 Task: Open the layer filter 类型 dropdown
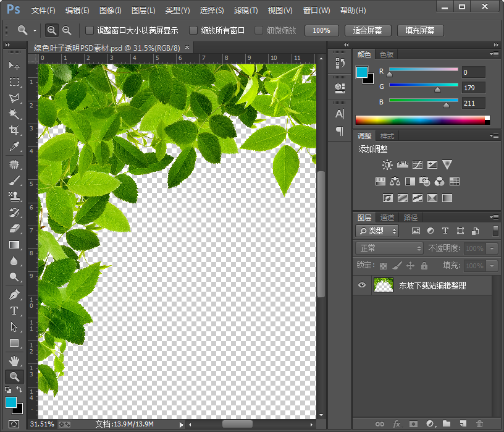[x=377, y=231]
